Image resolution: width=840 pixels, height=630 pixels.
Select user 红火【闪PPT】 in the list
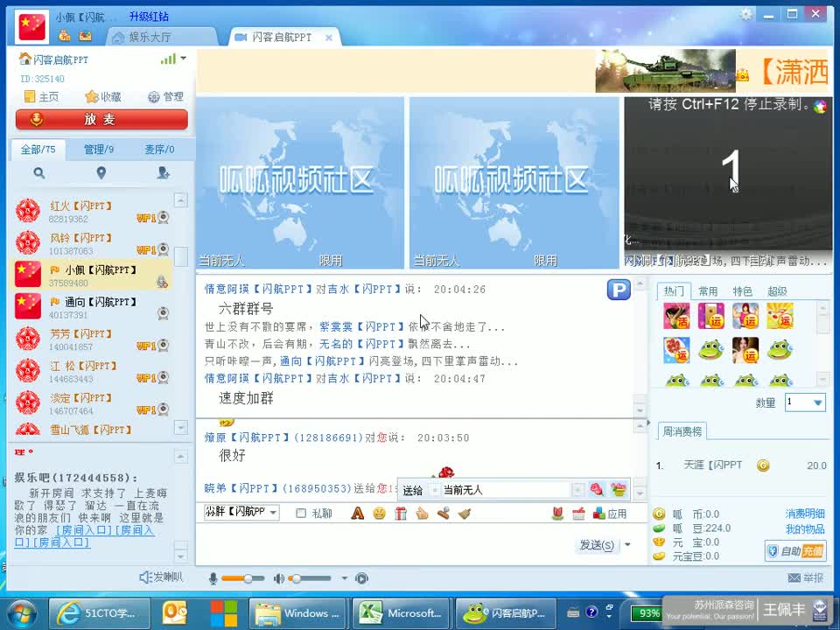(x=92, y=211)
